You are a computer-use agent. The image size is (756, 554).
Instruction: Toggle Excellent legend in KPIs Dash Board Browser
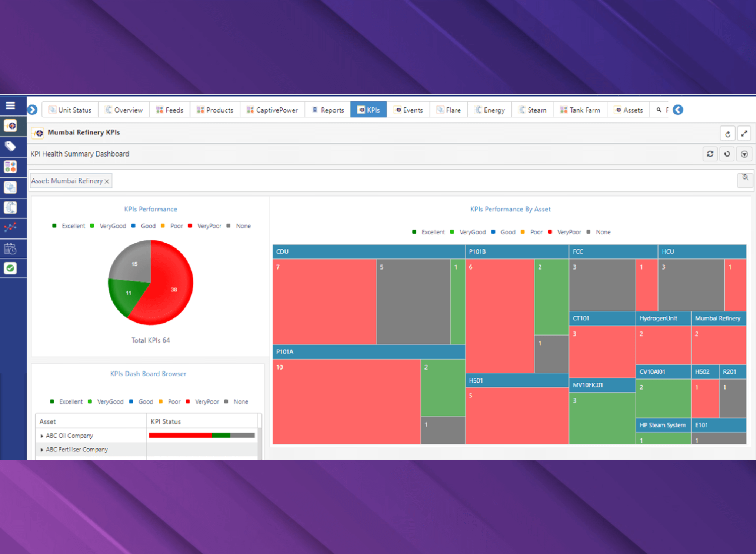click(x=67, y=402)
